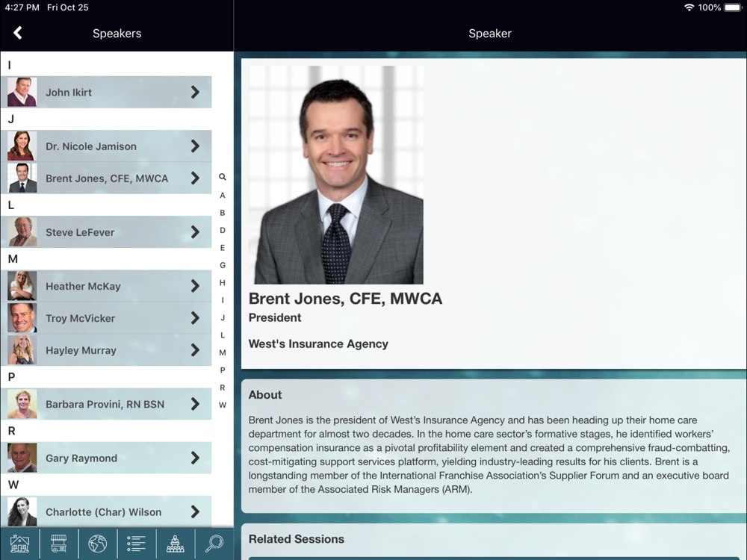Tap the 'Related Sessions' heading
This screenshot has width=747, height=560.
click(297, 539)
